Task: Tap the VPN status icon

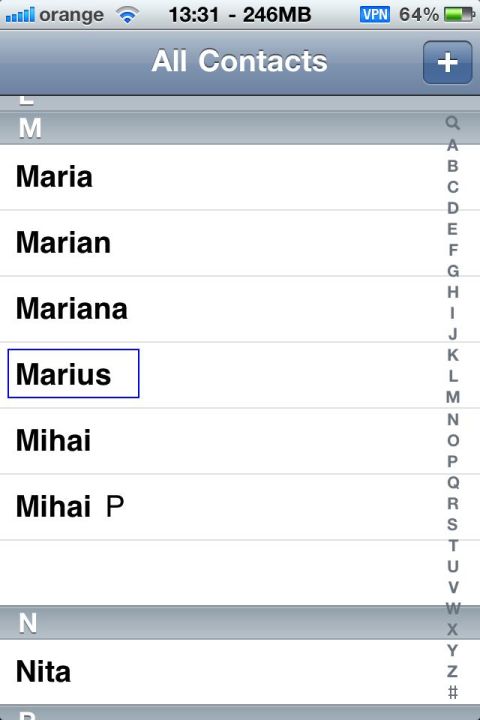Action: point(375,15)
